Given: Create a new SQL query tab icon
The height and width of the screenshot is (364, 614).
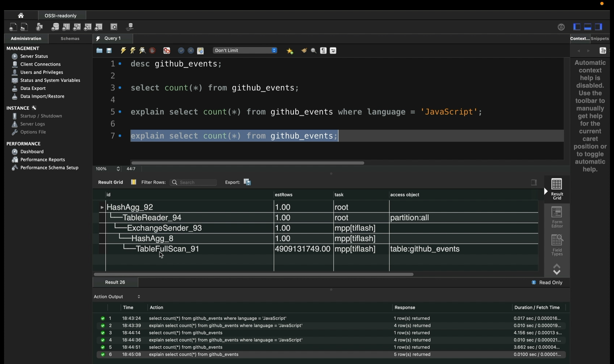Looking at the screenshot, I should (x=13, y=27).
